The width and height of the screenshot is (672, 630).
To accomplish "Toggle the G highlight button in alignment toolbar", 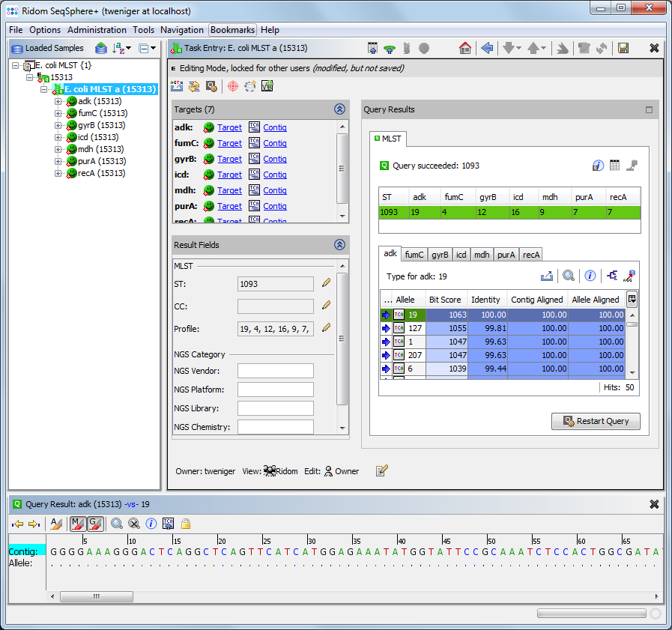I will click(x=94, y=524).
